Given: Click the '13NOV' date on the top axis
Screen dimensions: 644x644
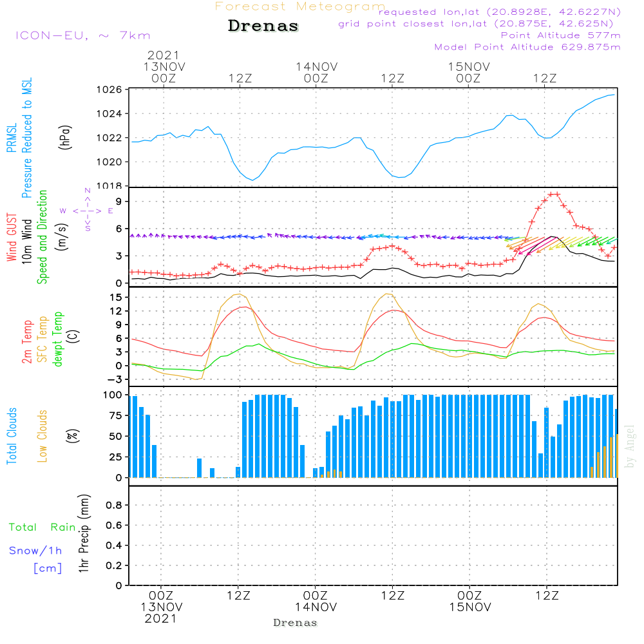Looking at the screenshot, I should click(164, 66).
